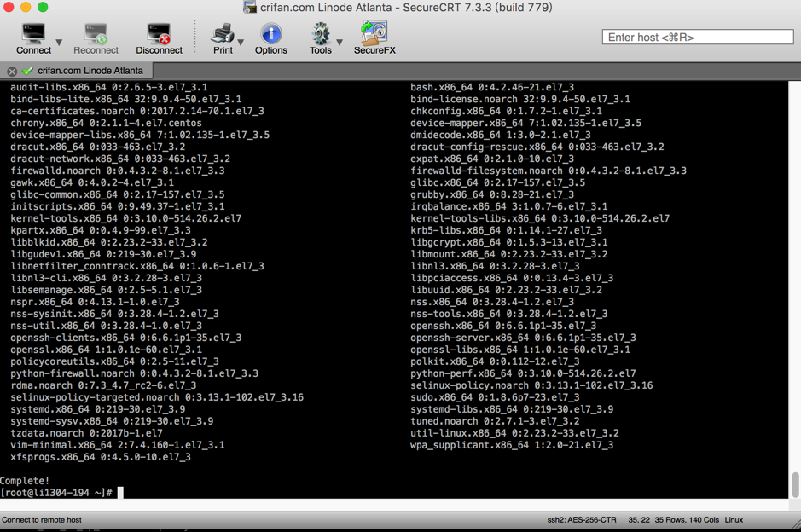Screen dimensions: 801x532
Task: Click the green zoom window button
Action: pos(43,7)
